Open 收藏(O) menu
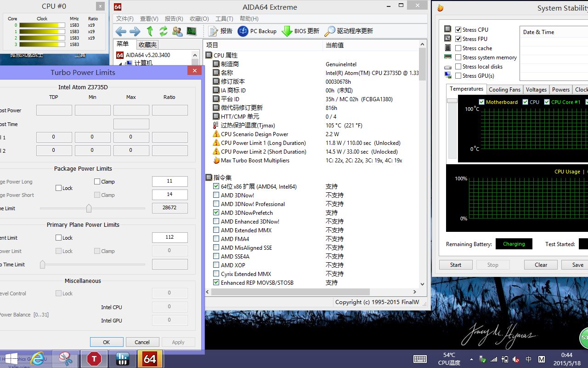 pos(199,19)
